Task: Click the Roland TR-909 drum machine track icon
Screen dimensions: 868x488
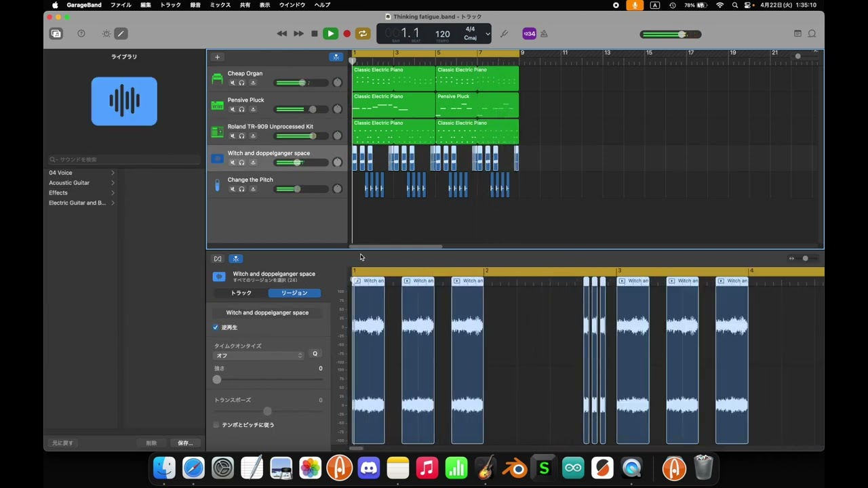Action: (217, 131)
